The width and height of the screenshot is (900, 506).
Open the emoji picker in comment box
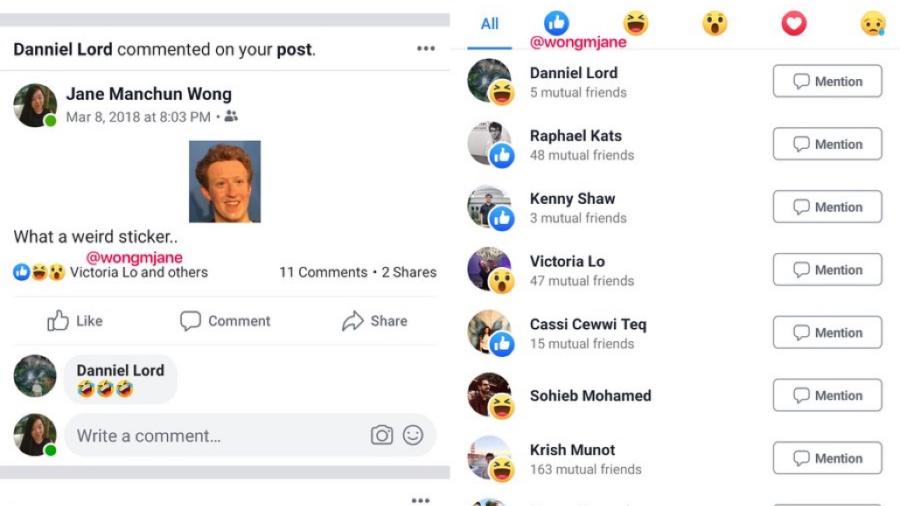[x=413, y=435]
